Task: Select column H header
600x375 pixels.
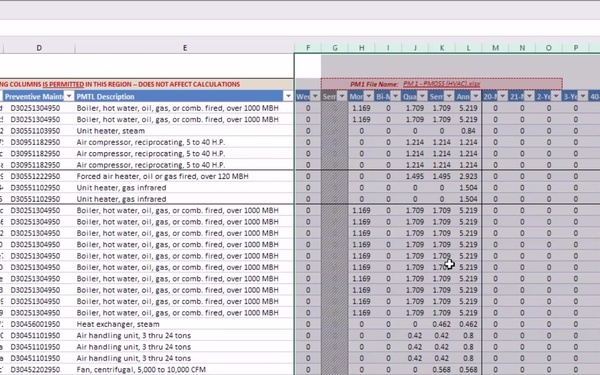Action: (362, 48)
